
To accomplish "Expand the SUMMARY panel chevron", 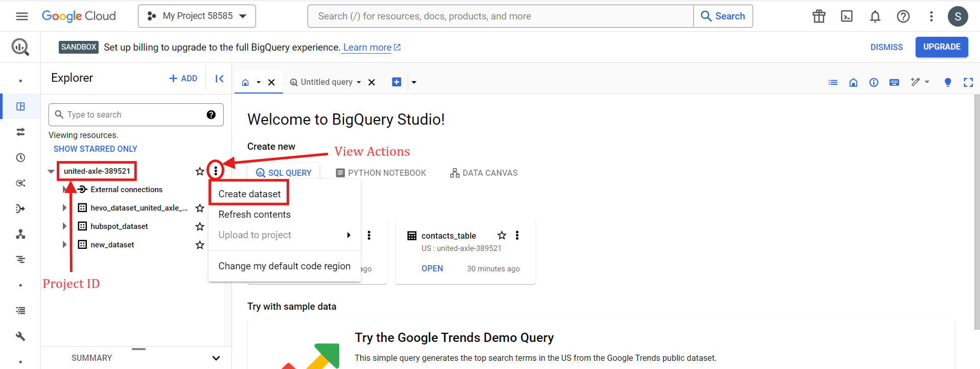I will [x=216, y=358].
